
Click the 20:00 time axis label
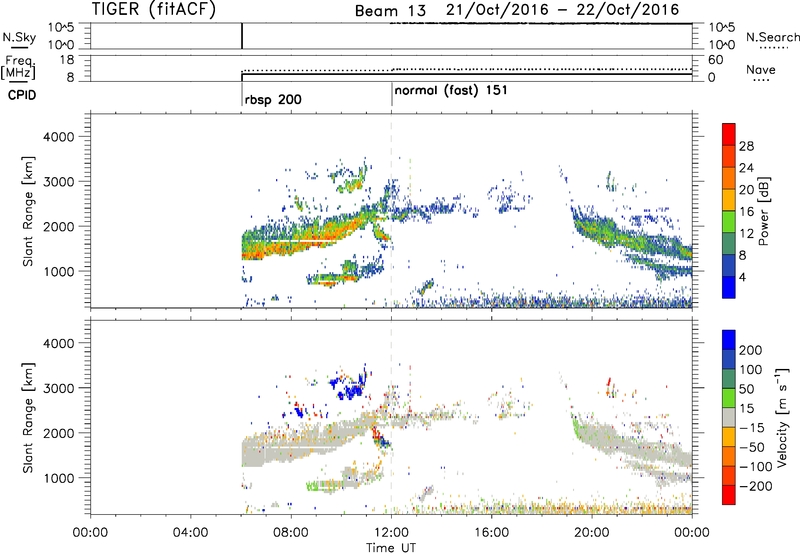[592, 533]
